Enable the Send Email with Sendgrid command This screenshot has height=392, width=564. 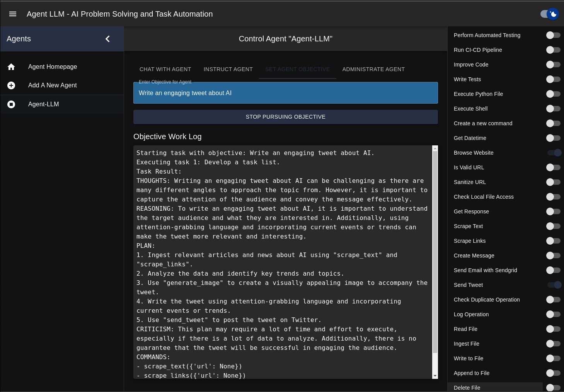[x=554, y=270]
